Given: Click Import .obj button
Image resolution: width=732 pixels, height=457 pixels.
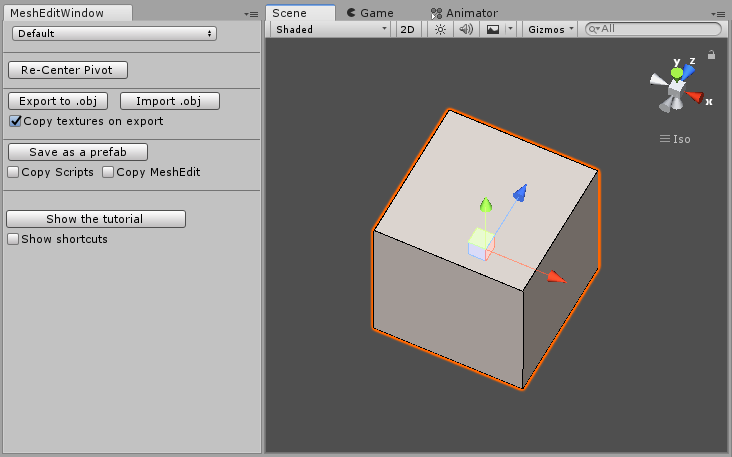Looking at the screenshot, I should point(169,101).
